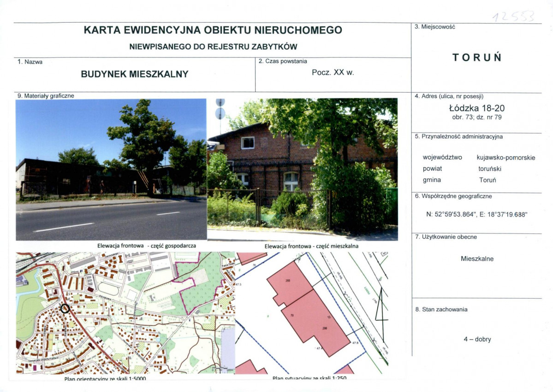Click the address 'Łódzka 18-20'

[477, 108]
